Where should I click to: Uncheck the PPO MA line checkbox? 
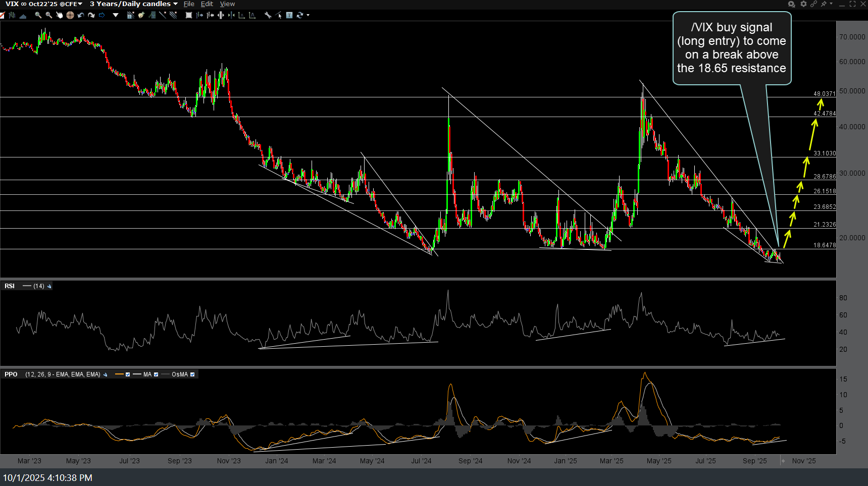tap(156, 374)
